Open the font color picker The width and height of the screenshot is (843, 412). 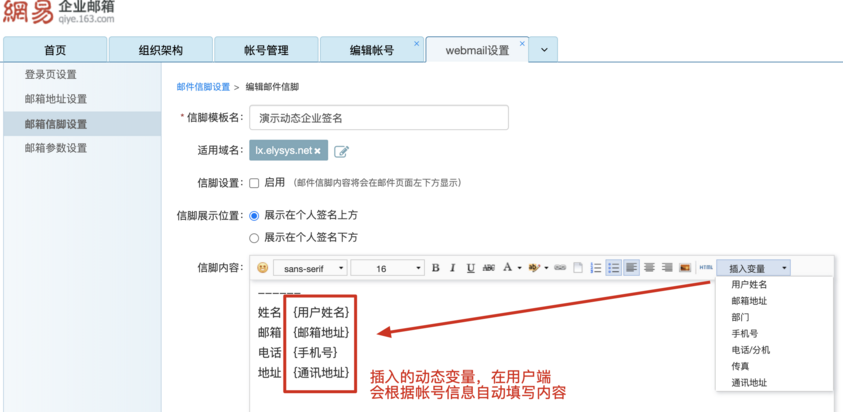pos(512,268)
